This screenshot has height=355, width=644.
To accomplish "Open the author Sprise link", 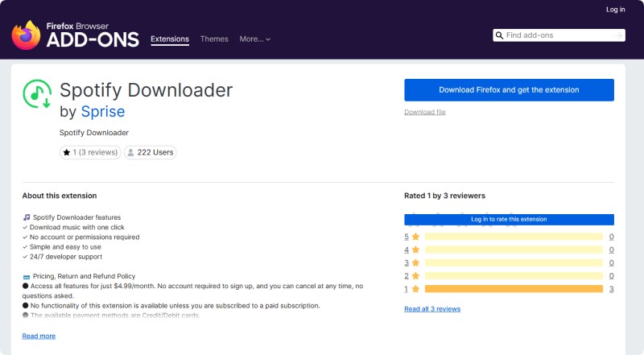I will point(103,112).
